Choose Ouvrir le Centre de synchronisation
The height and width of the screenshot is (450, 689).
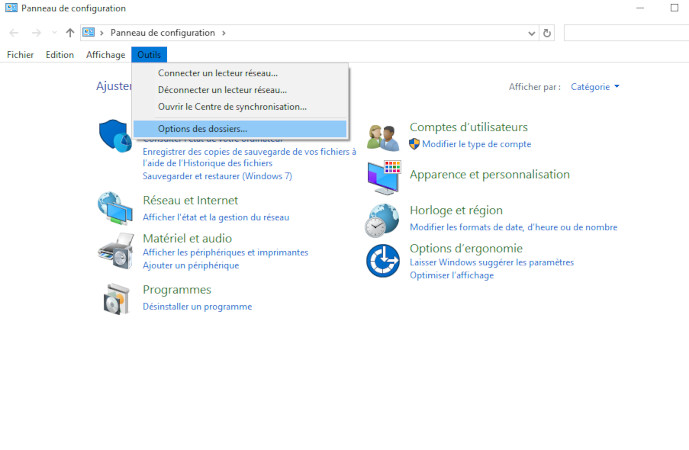pos(240,107)
